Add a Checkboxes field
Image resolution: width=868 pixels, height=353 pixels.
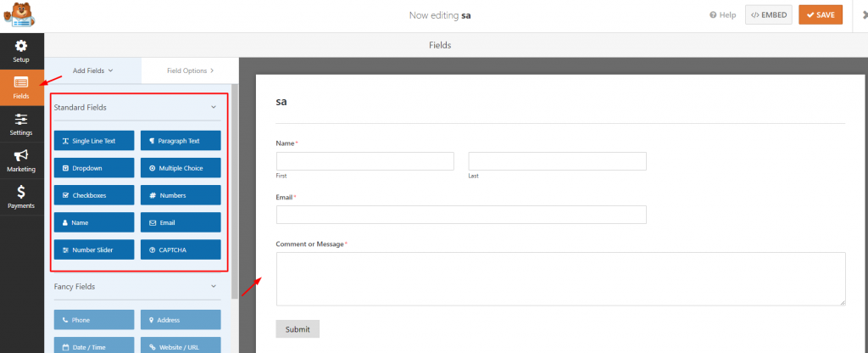point(94,195)
